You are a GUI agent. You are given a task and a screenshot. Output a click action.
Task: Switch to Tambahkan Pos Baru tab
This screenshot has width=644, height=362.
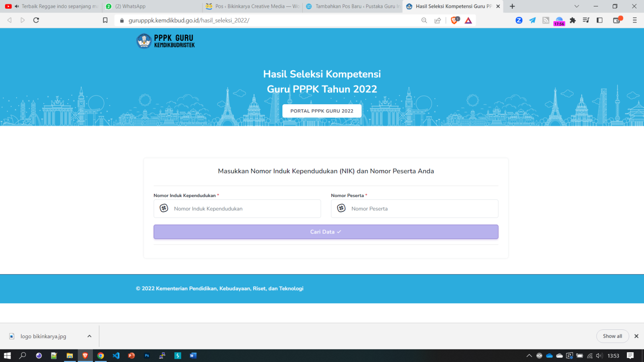(352, 6)
